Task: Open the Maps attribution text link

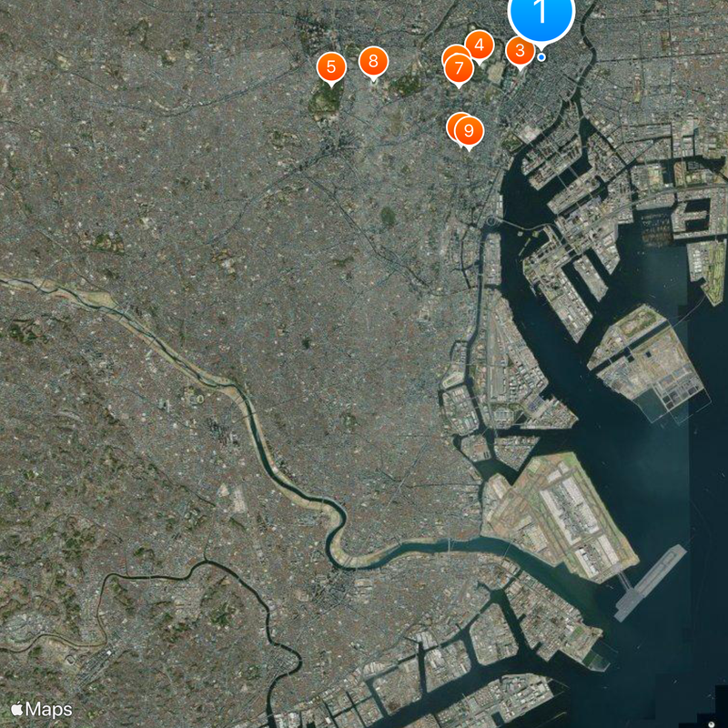Action: [x=49, y=710]
